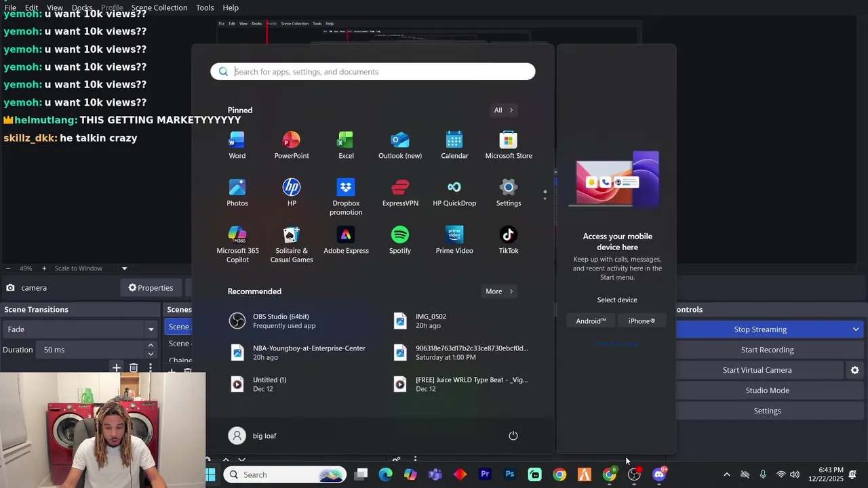The width and height of the screenshot is (868, 488).
Task: Open Prime Video app
Action: [454, 240]
